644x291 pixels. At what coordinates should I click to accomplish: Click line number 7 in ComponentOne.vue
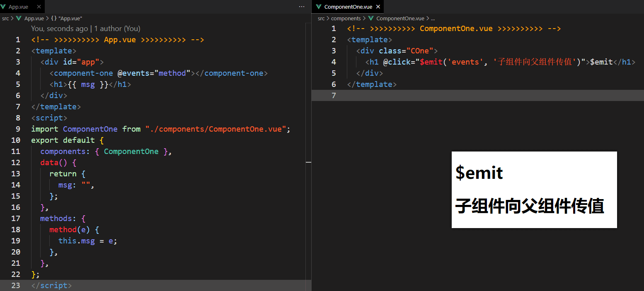(334, 96)
